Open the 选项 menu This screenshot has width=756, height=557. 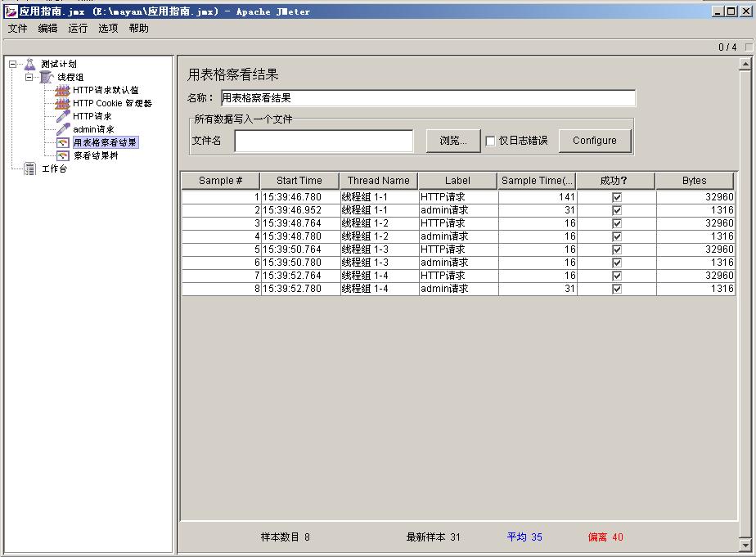tap(108, 29)
